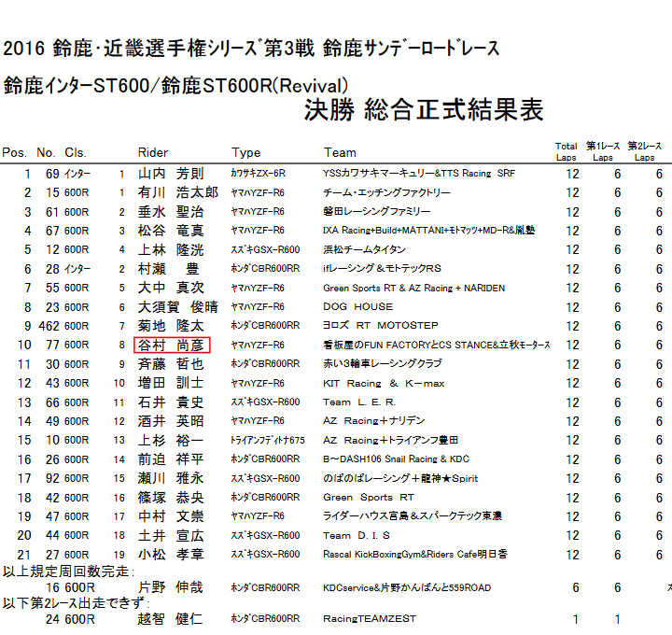Click team のぱのぱレーシング+龍神★Spirit
672x635 pixels.
400,478
